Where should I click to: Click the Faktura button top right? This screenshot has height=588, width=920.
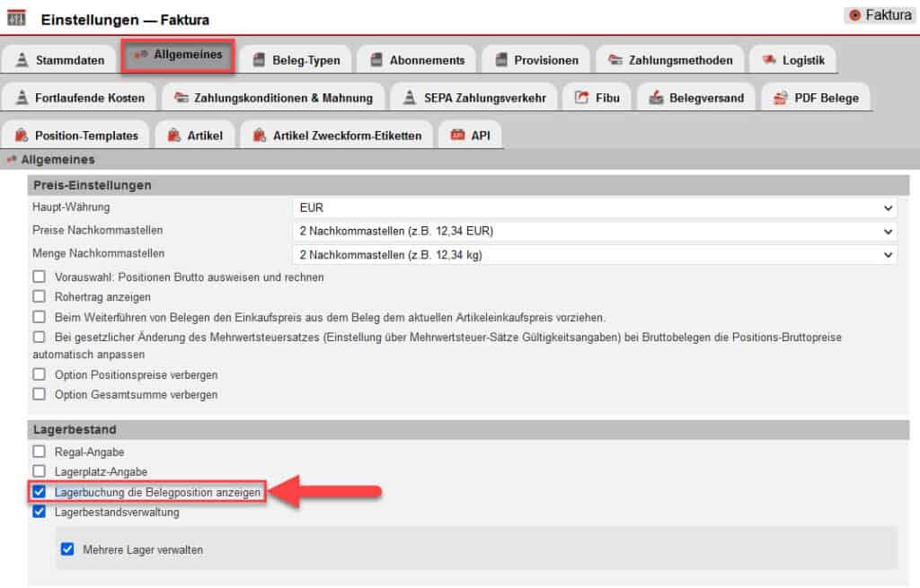tap(879, 14)
